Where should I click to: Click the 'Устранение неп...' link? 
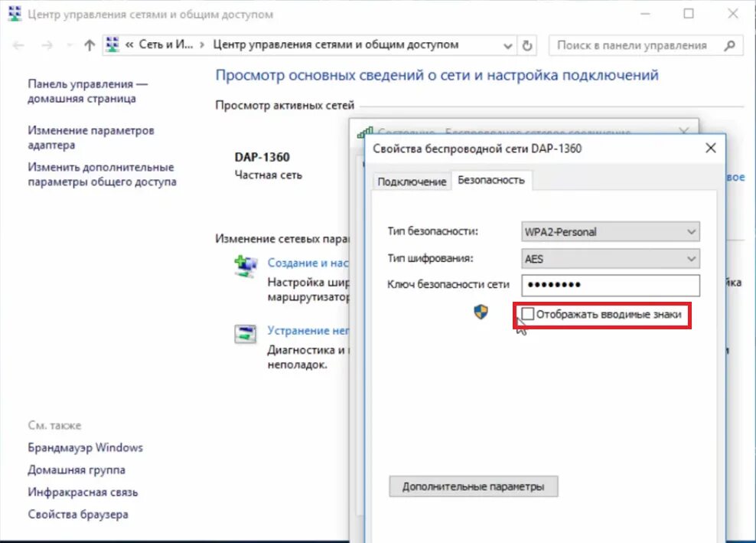(x=308, y=330)
